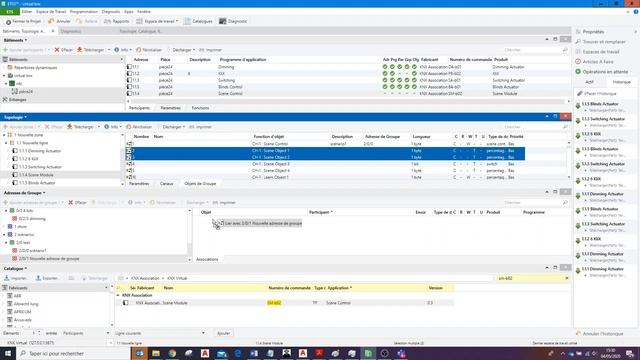Collapse the 1 Nouvelle zone node
This screenshot has height=360, width=640.
tap(4, 135)
